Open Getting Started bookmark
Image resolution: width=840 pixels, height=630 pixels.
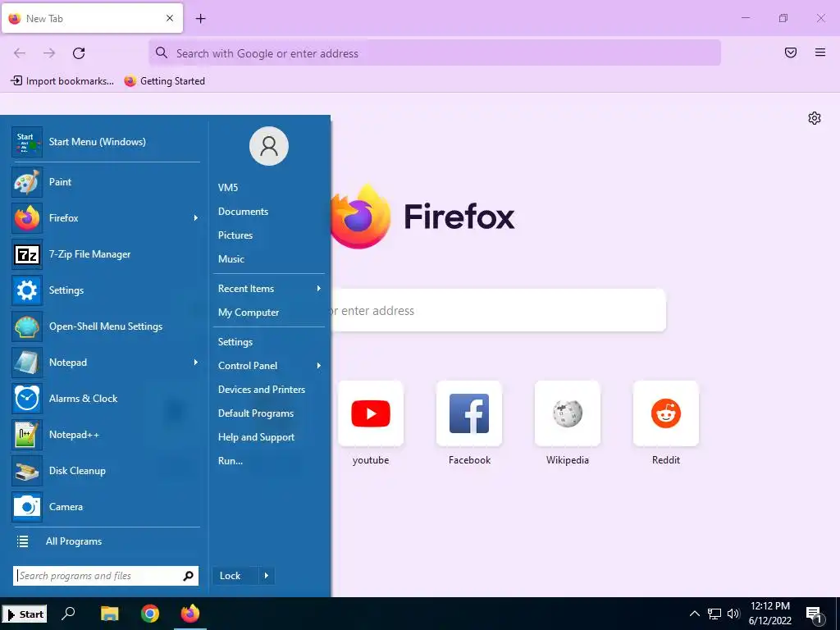[x=164, y=81]
